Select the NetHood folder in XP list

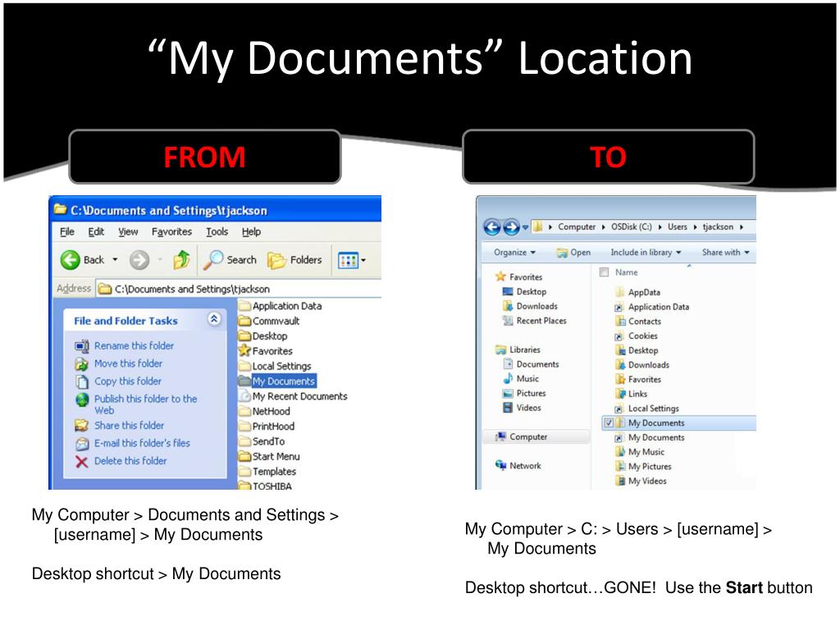[x=265, y=411]
